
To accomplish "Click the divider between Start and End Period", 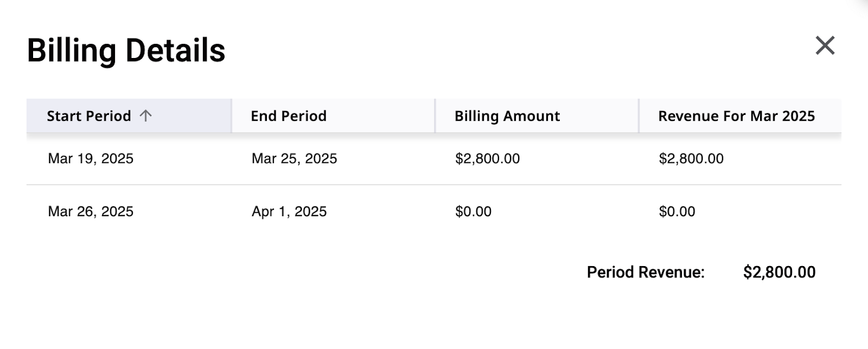I will [232, 115].
